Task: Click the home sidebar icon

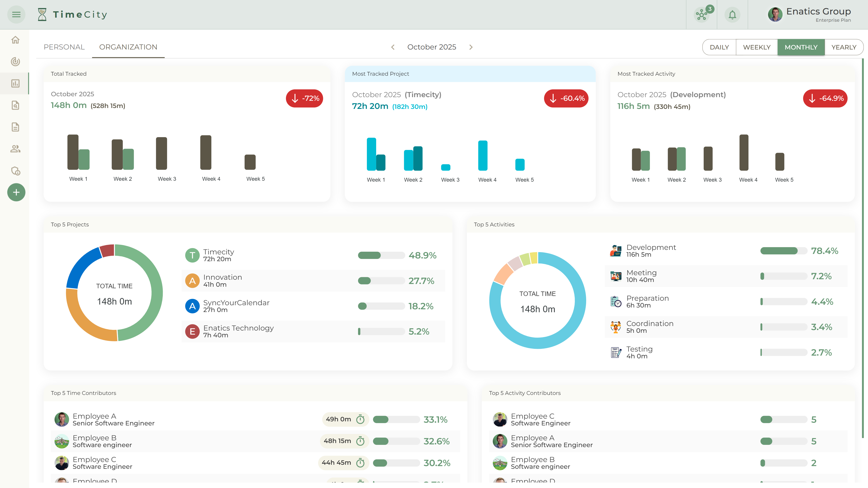Action: [16, 40]
